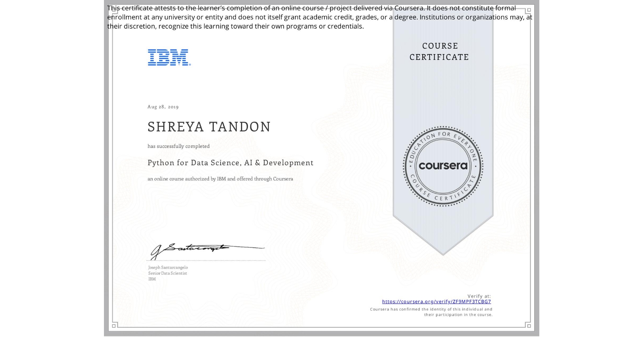Click 'Coursera has confirmed the identity' note
The image size is (644, 337).
(431, 312)
